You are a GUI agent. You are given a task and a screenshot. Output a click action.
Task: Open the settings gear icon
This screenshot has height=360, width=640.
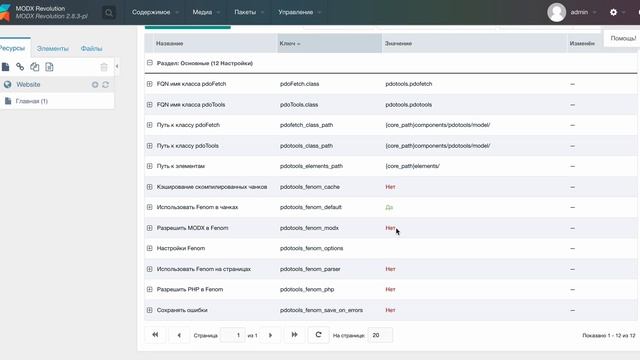613,12
